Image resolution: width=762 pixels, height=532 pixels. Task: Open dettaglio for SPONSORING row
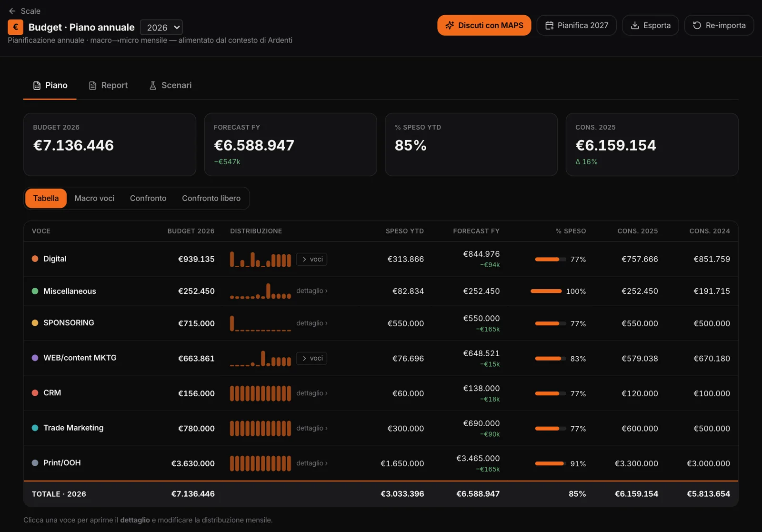pyautogui.click(x=312, y=323)
